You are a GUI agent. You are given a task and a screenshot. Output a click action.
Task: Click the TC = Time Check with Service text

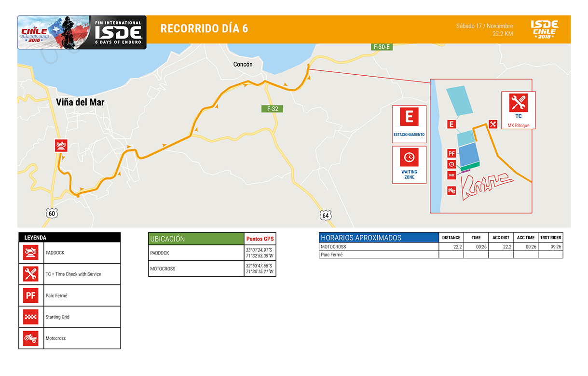[x=73, y=274]
